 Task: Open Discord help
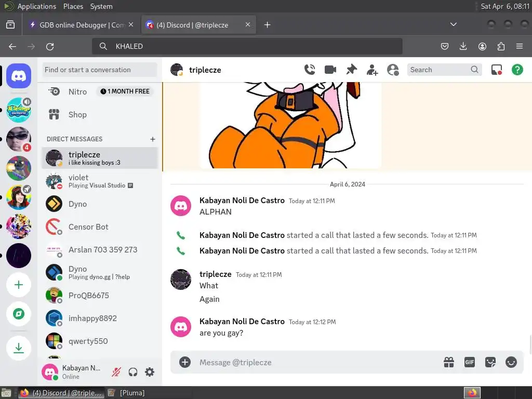click(517, 70)
